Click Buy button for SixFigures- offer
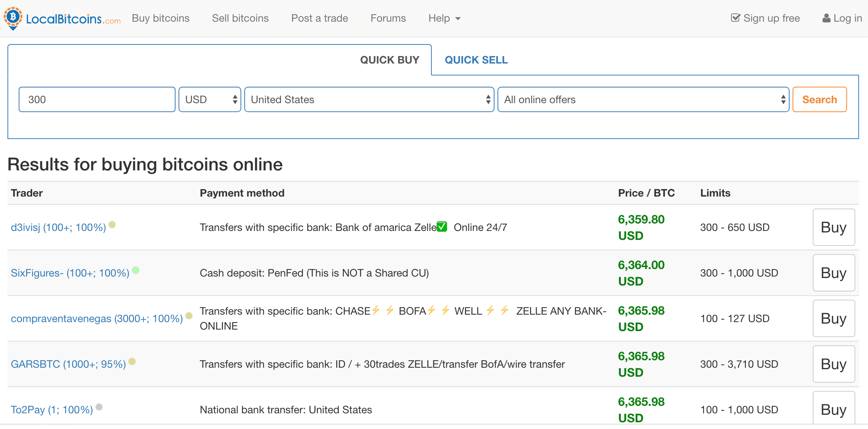Image resolution: width=868 pixels, height=429 pixels. 834,273
